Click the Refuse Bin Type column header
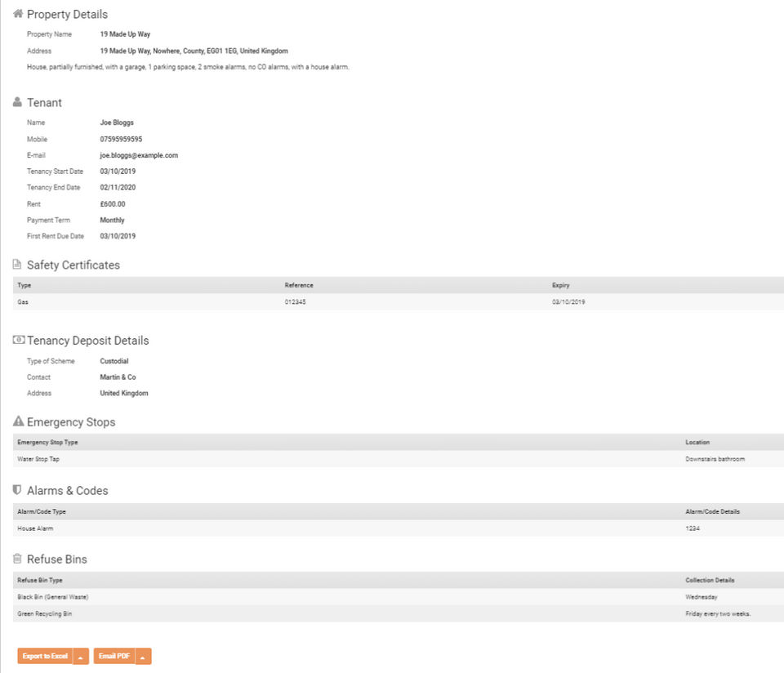The image size is (784, 673). point(40,580)
